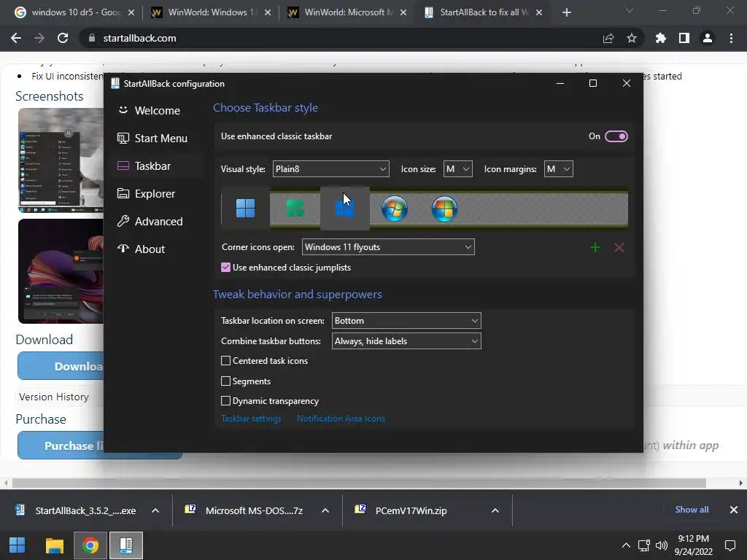
Task: Expand options for PCemV17Win.zip download
Action: pos(495,510)
